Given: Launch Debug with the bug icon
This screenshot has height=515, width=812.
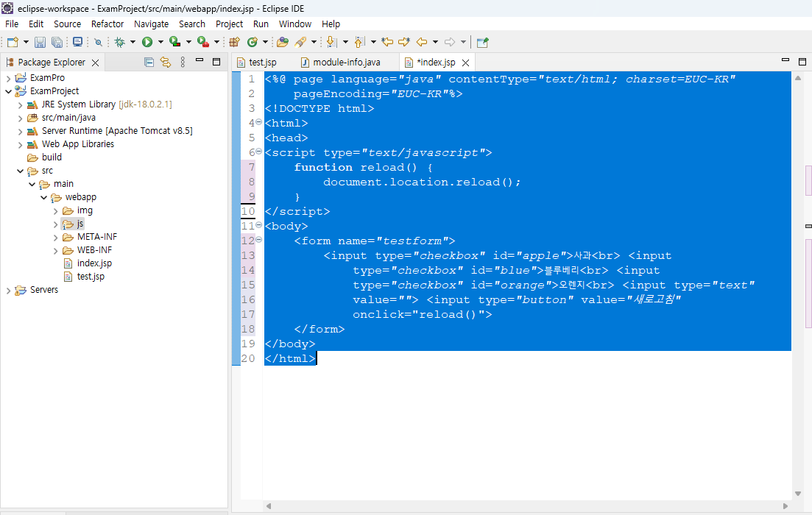Looking at the screenshot, I should pyautogui.click(x=119, y=42).
